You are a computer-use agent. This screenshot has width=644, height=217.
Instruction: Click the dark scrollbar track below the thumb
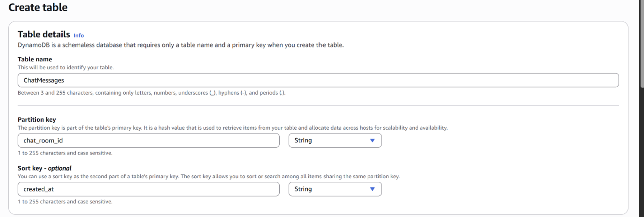642,153
